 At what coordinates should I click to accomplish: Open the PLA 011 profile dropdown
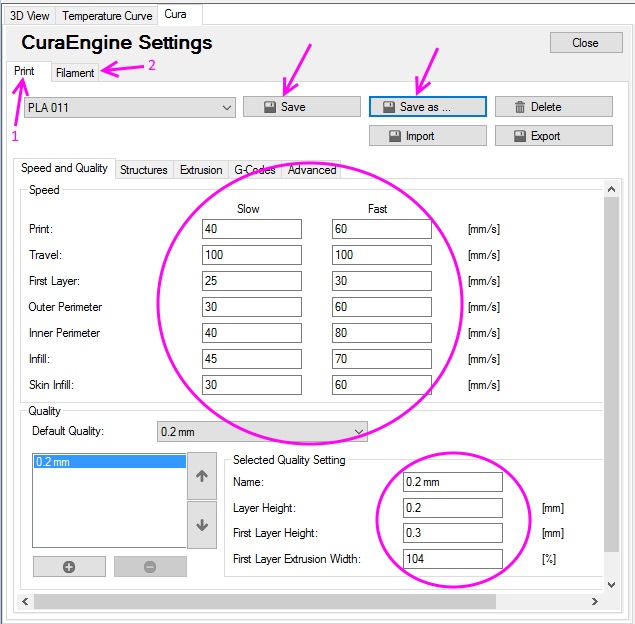[130, 108]
